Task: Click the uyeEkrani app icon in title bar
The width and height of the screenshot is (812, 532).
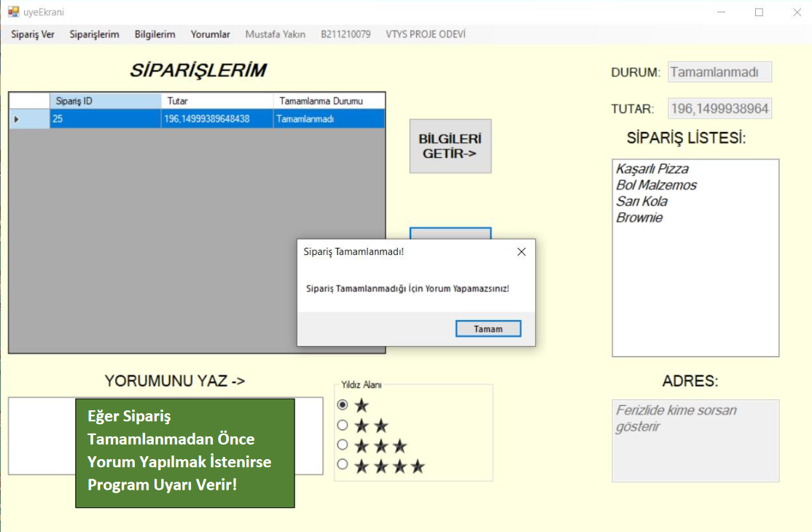Action: pyautogui.click(x=13, y=12)
